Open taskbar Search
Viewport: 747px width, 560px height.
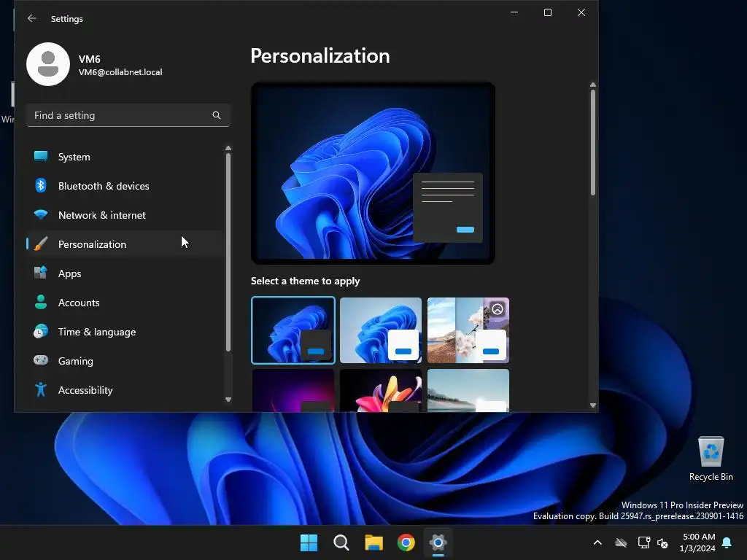click(x=341, y=542)
